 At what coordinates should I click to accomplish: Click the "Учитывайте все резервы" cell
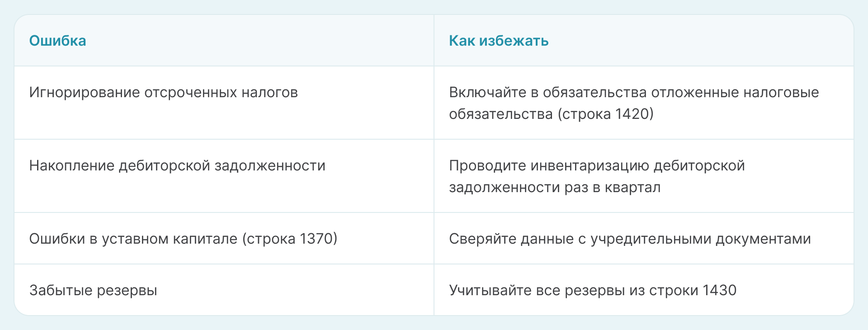[592, 290]
